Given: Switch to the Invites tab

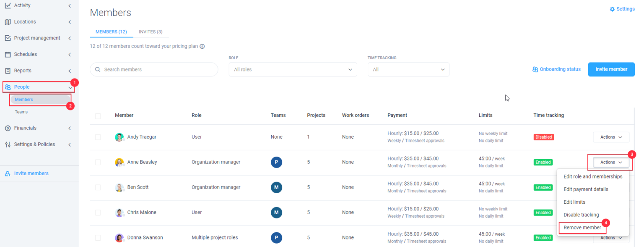Looking at the screenshot, I should pos(151,32).
